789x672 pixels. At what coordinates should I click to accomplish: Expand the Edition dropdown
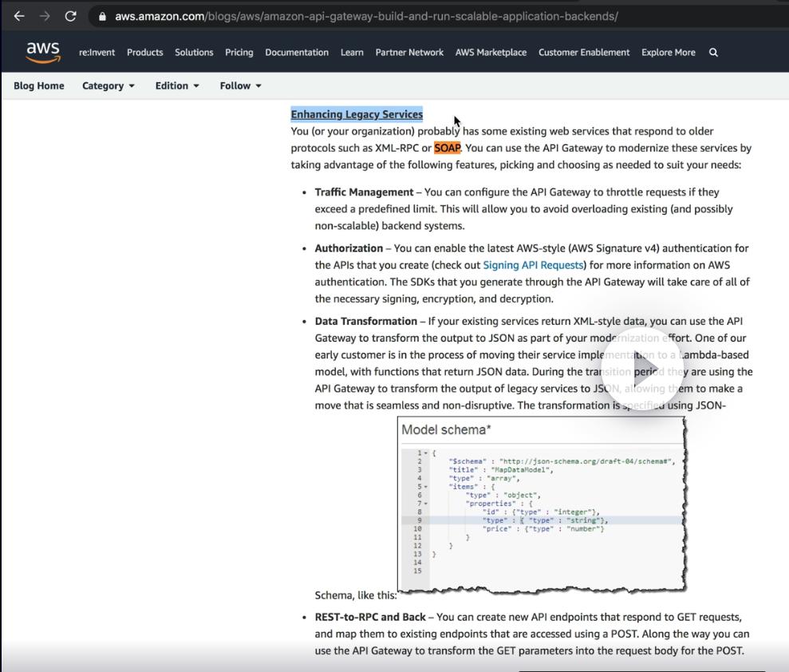[x=177, y=85]
